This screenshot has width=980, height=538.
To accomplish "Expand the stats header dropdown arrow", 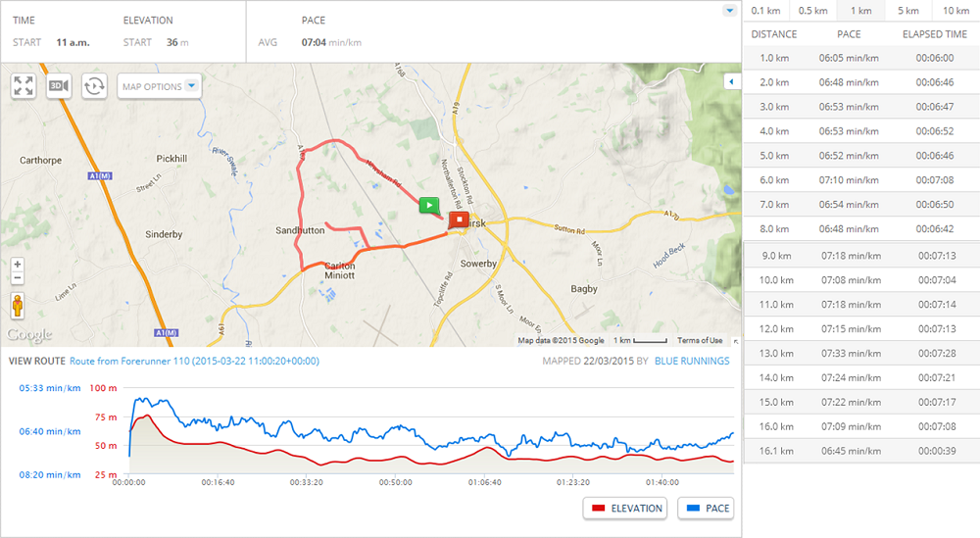I will pos(728,11).
